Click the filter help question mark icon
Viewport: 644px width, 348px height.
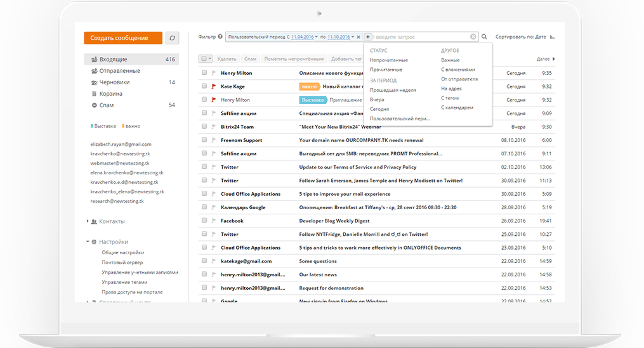coord(220,37)
